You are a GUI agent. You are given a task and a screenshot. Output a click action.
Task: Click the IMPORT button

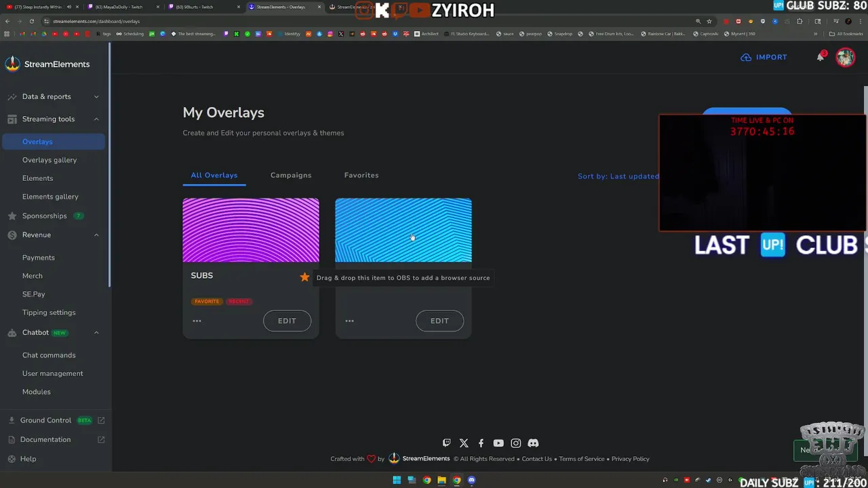click(x=764, y=57)
